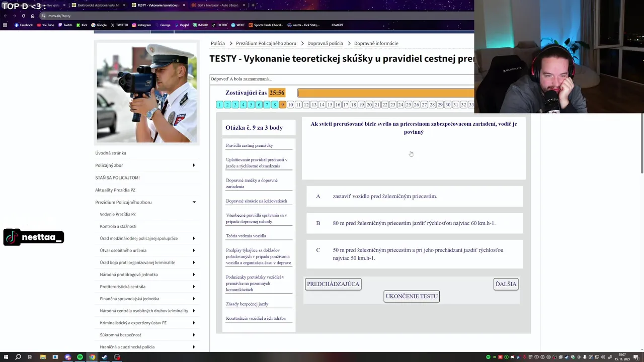Open Sports Cards Checklist bookmark

(266, 25)
